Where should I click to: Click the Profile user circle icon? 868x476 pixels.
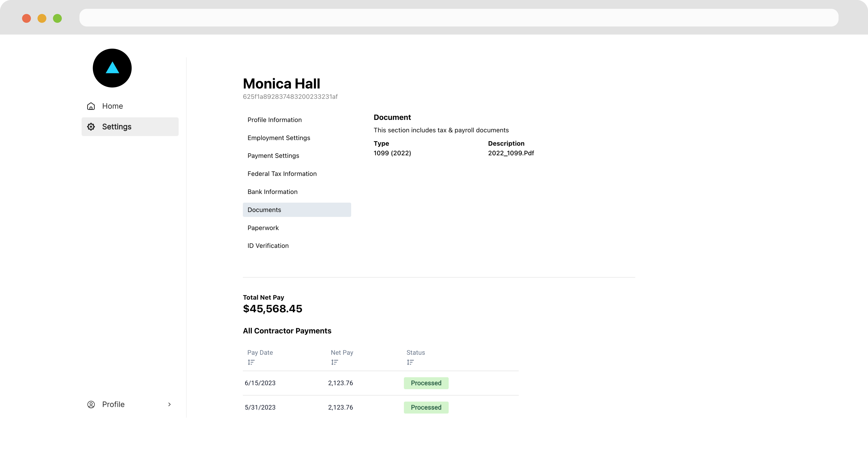coord(91,404)
